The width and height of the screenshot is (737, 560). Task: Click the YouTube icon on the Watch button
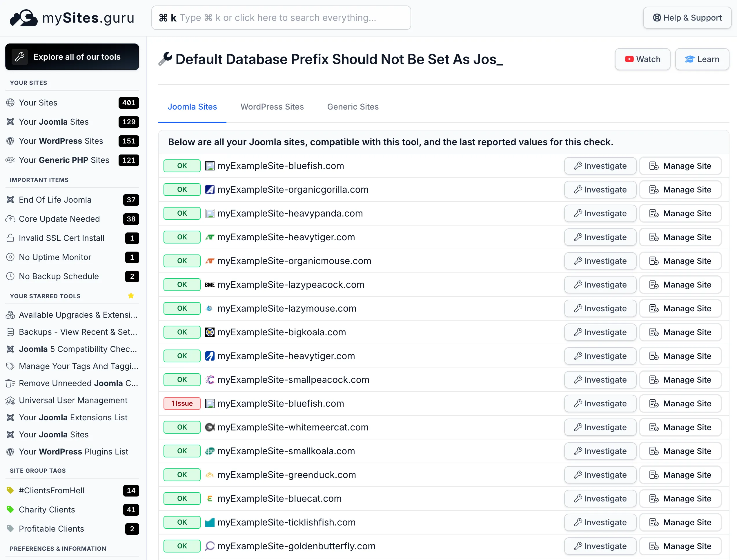(x=630, y=59)
